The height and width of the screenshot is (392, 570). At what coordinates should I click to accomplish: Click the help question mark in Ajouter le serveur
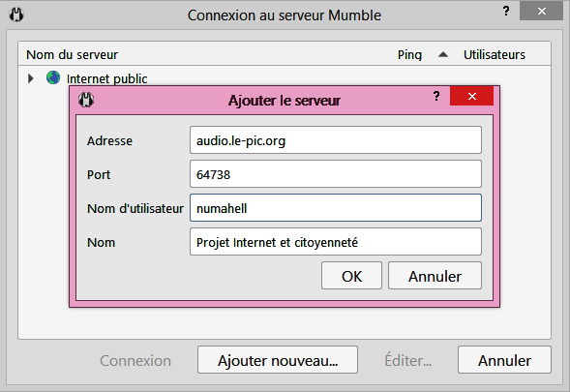(436, 96)
